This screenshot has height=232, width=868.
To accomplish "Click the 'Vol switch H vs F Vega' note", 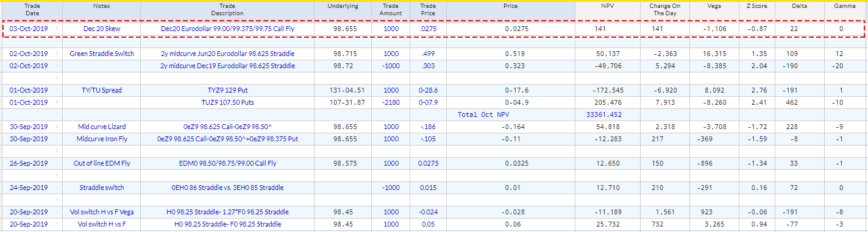I will tap(102, 212).
